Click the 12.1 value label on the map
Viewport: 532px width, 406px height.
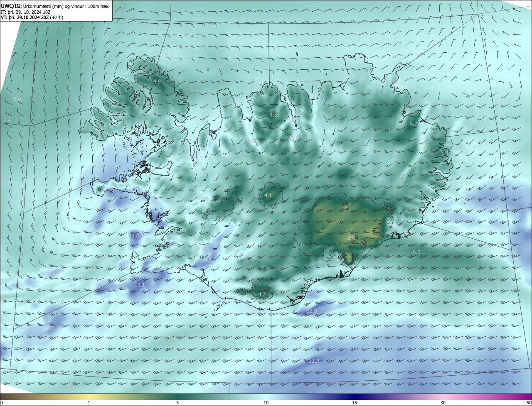click(53, 328)
